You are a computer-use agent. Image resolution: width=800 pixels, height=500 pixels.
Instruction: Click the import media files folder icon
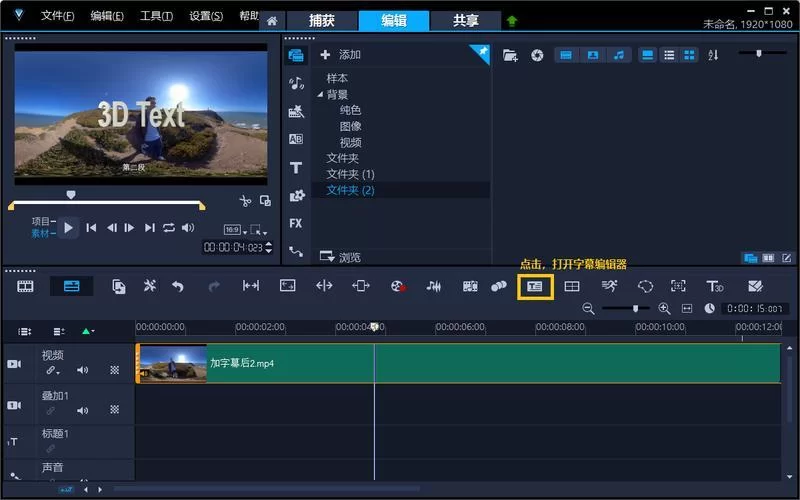click(x=510, y=55)
